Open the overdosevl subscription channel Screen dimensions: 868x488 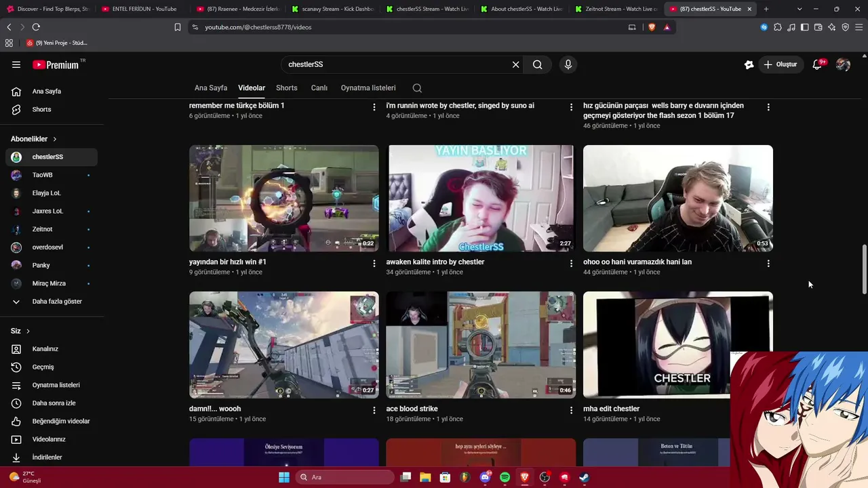point(52,247)
